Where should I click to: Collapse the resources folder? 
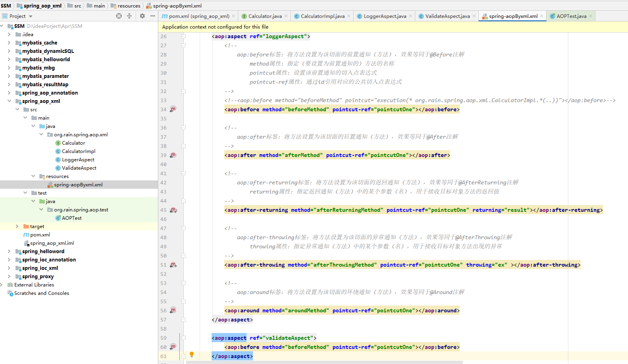pyautogui.click(x=33, y=176)
